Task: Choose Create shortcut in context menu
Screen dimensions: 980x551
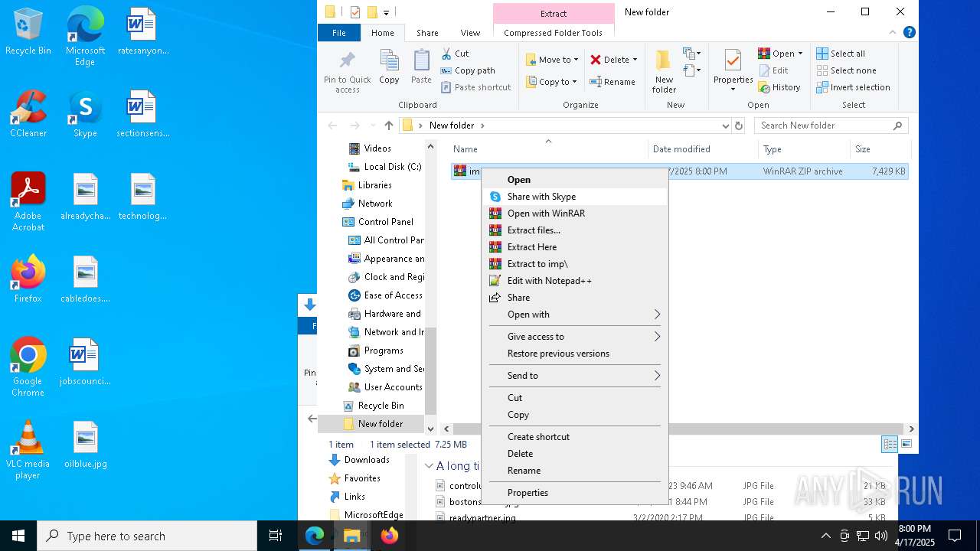Action: coord(575,437)
